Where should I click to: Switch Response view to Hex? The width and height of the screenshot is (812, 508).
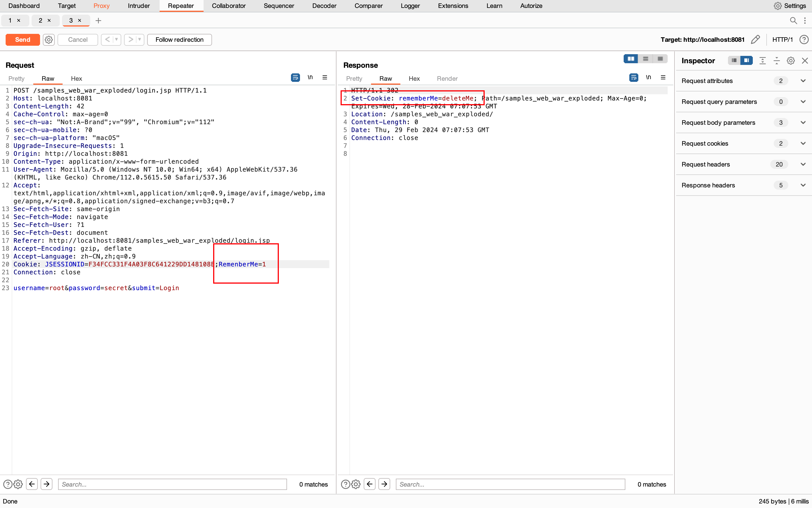pos(414,78)
